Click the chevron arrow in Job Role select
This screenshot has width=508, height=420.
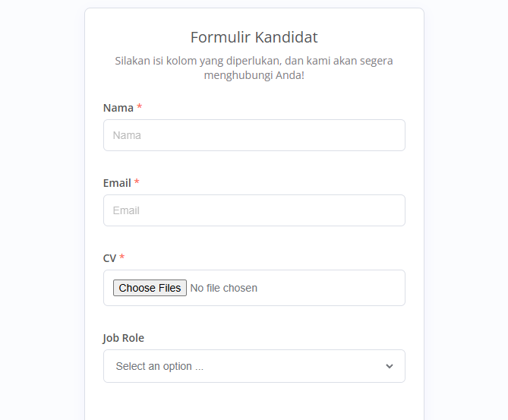389,366
